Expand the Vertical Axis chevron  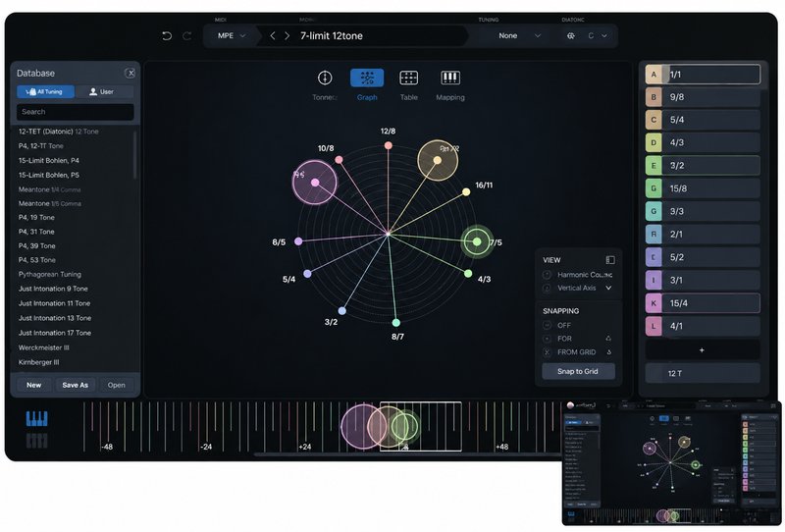pos(608,288)
